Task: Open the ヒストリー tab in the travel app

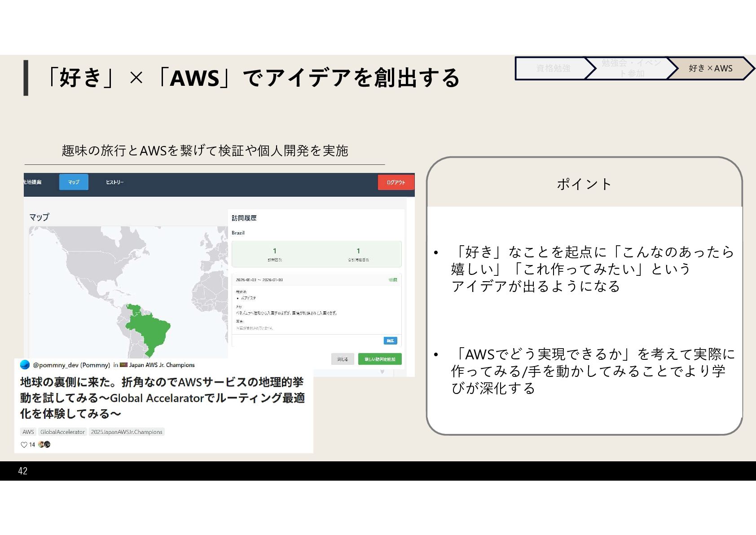Action: (x=114, y=182)
